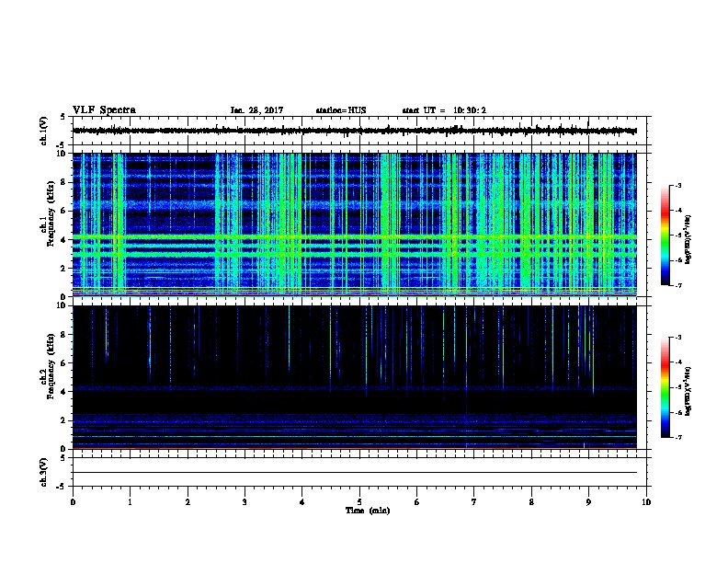The width and height of the screenshot is (728, 563).
Task: Click the time axis tick label '10'
Action: pos(646,502)
